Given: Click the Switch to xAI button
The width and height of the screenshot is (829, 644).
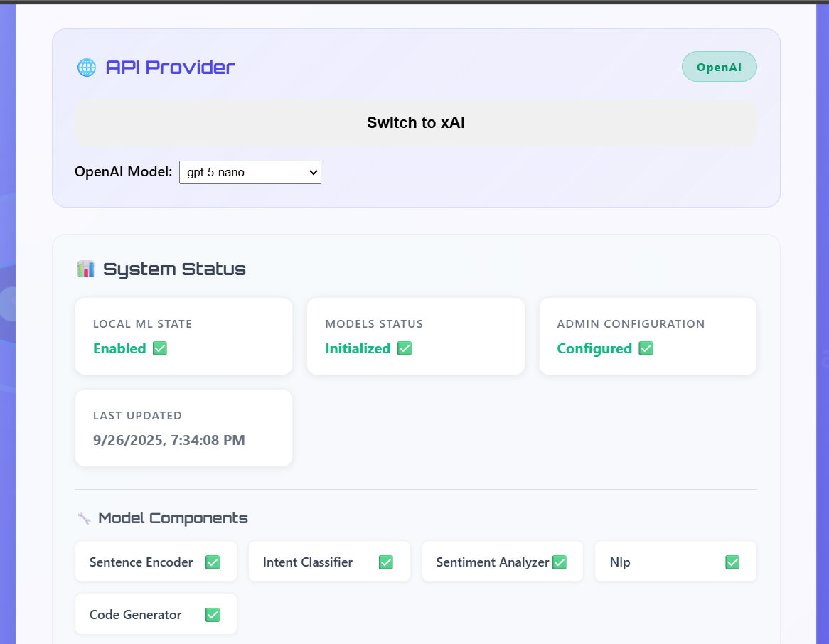Looking at the screenshot, I should coord(416,123).
